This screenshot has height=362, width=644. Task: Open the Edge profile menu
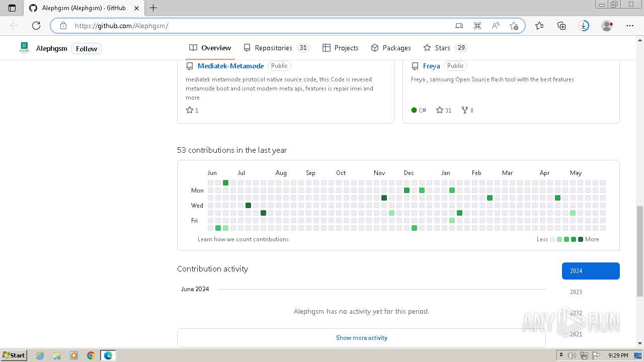click(607, 26)
